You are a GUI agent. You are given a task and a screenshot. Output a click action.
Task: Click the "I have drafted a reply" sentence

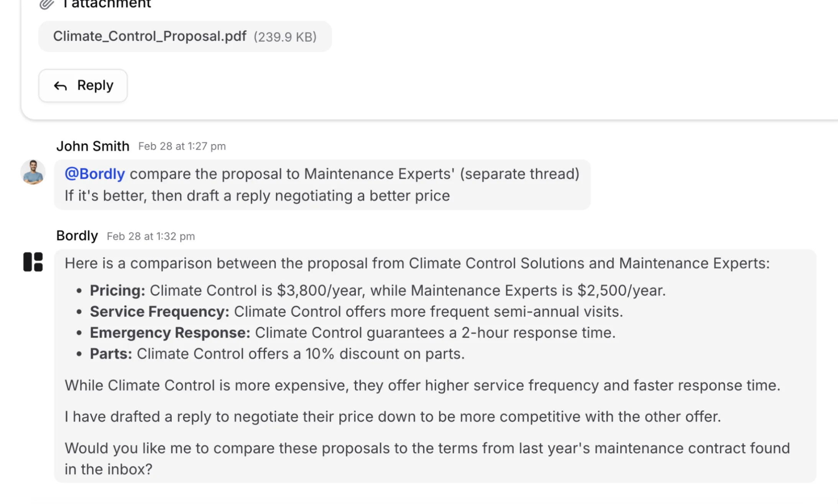click(393, 417)
